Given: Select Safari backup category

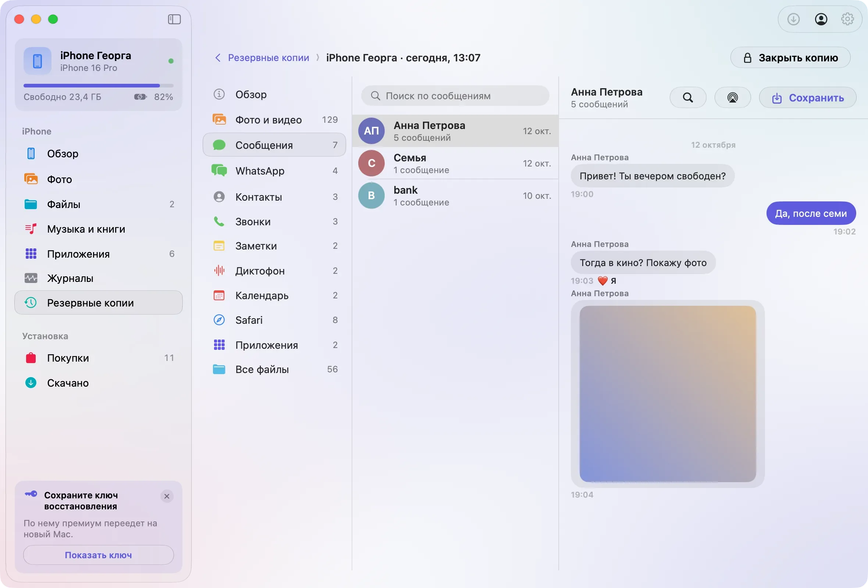Looking at the screenshot, I should coord(274,320).
